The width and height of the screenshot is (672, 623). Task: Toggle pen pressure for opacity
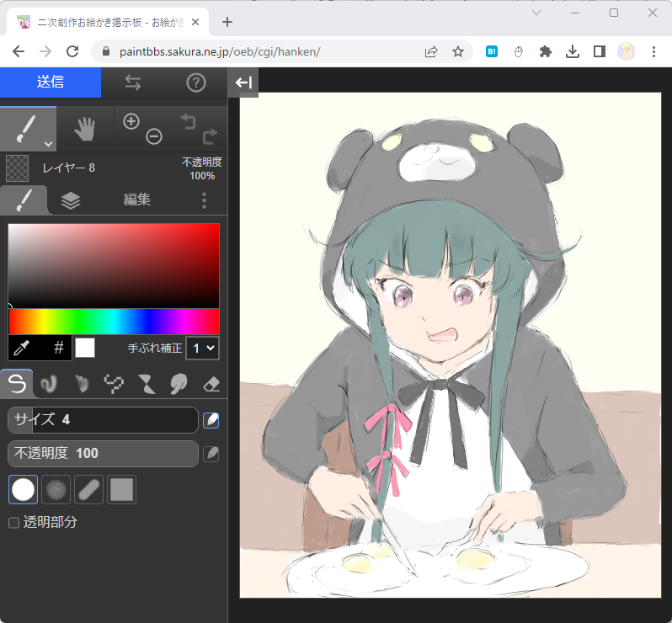coord(211,454)
